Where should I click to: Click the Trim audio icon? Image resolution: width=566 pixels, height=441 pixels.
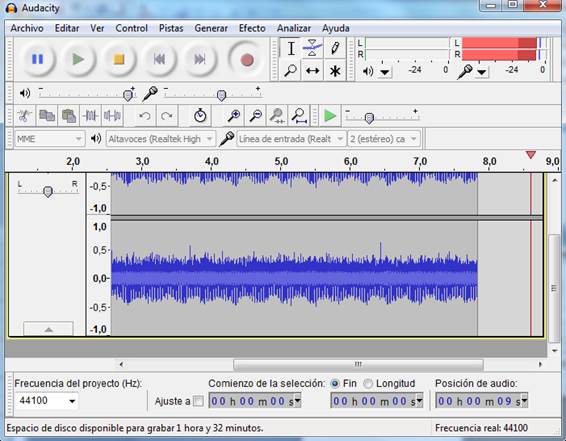[x=90, y=116]
